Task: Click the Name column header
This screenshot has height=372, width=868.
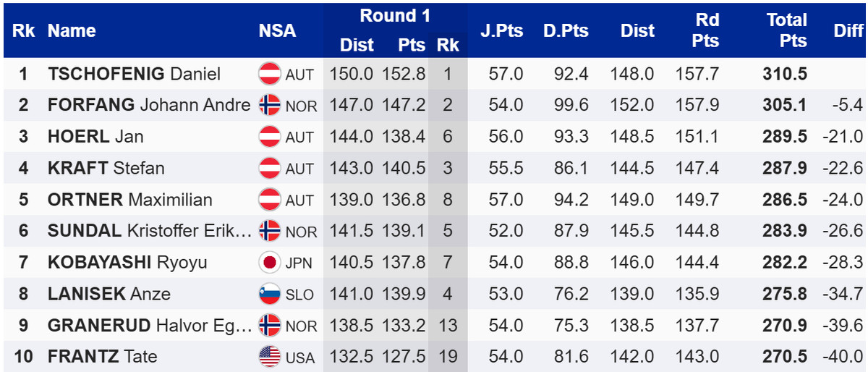Action: pos(72,30)
